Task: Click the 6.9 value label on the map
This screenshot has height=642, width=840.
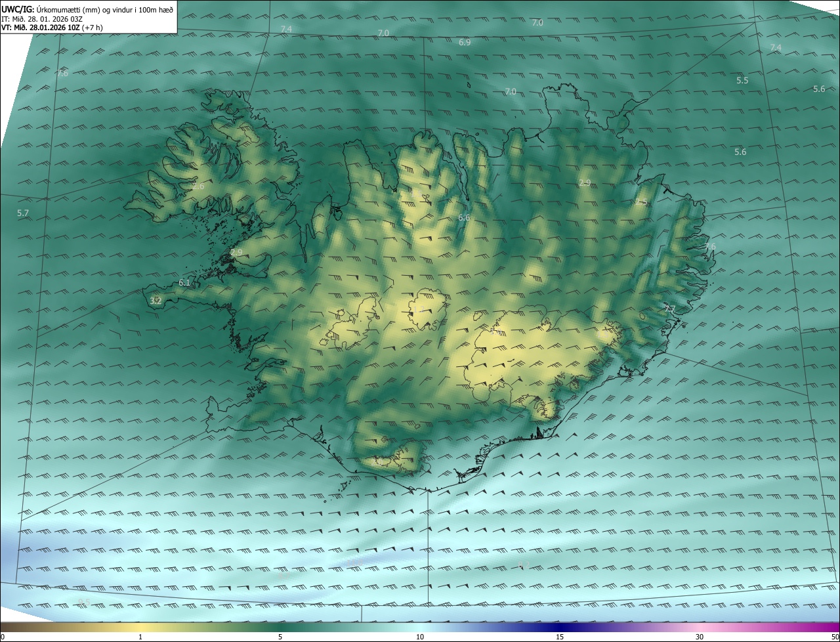Action: (x=465, y=42)
